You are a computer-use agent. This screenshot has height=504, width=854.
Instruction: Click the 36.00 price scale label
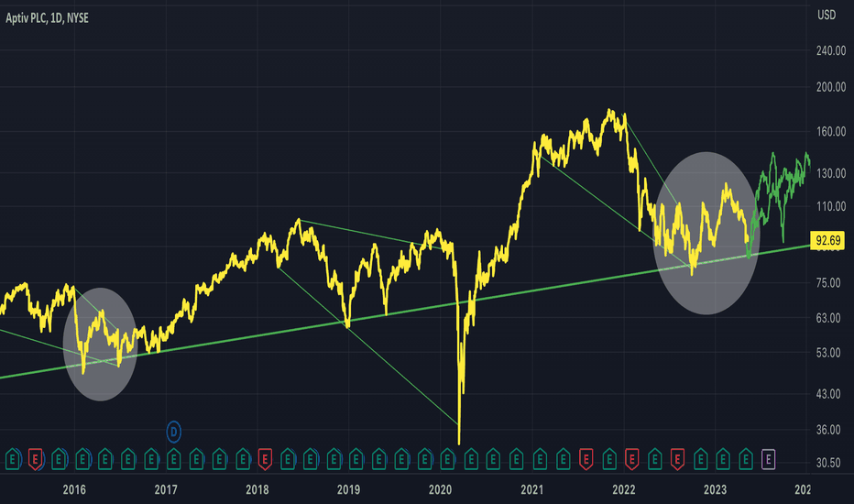click(x=830, y=430)
